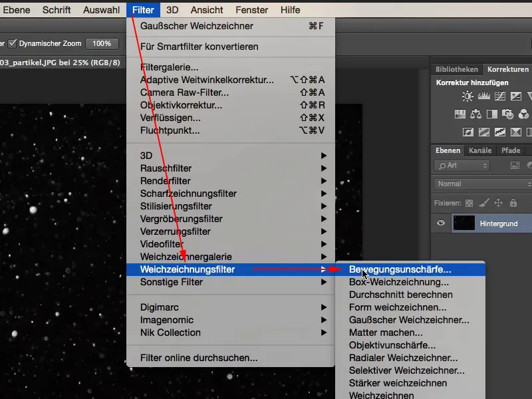Expand the Renderfilter submenu
Viewport: 532px width, 399px height.
(231, 181)
